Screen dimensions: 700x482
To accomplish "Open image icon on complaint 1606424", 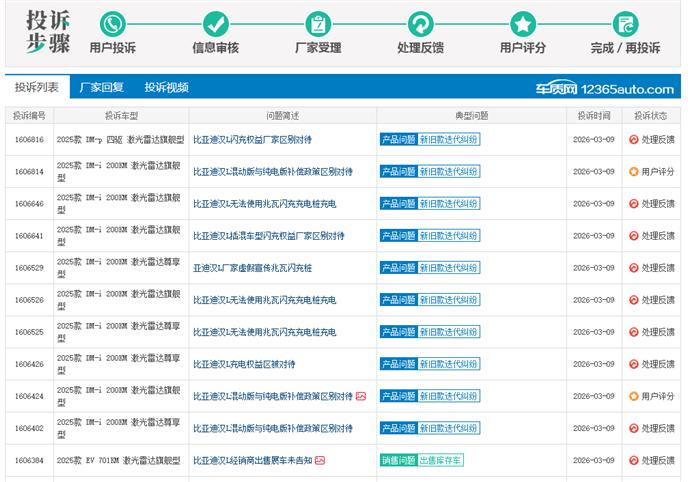I will click(361, 396).
